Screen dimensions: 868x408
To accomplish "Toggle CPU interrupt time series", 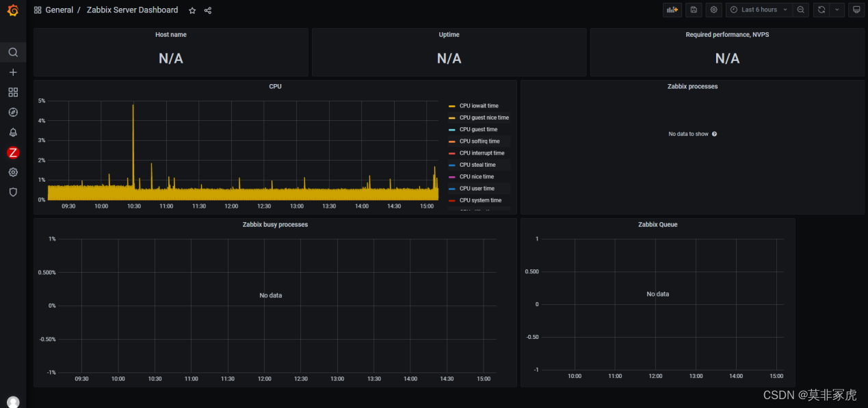I will 482,153.
